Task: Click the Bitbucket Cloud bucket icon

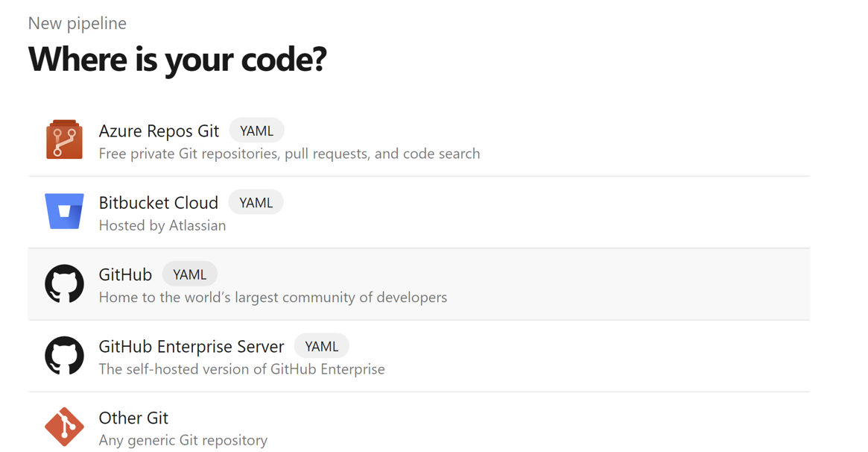Action: tap(64, 211)
